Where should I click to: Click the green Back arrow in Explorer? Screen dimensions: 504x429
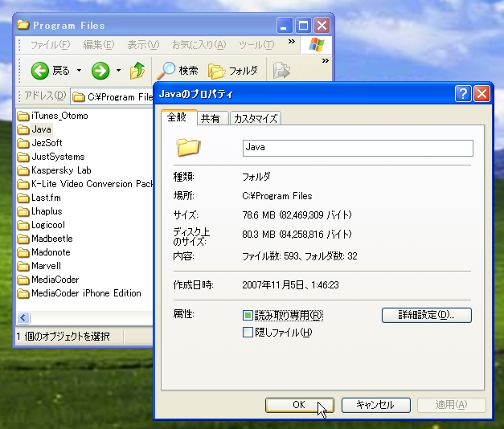click(x=40, y=71)
